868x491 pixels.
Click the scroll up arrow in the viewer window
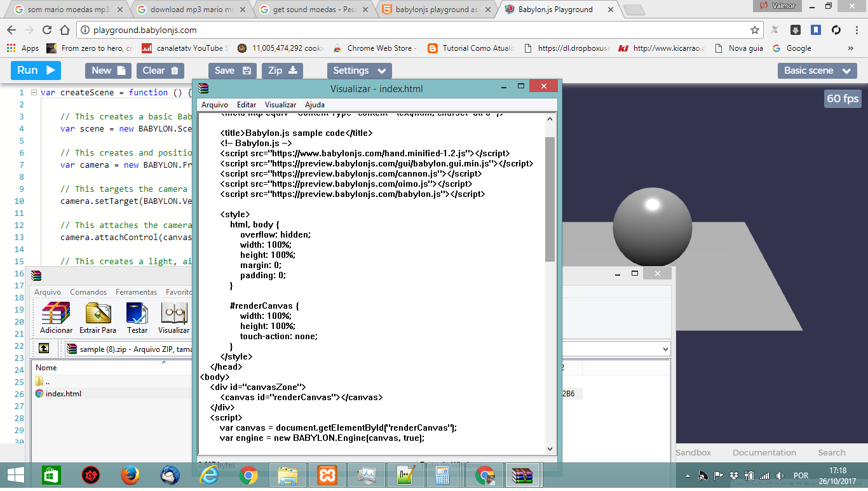coord(550,119)
